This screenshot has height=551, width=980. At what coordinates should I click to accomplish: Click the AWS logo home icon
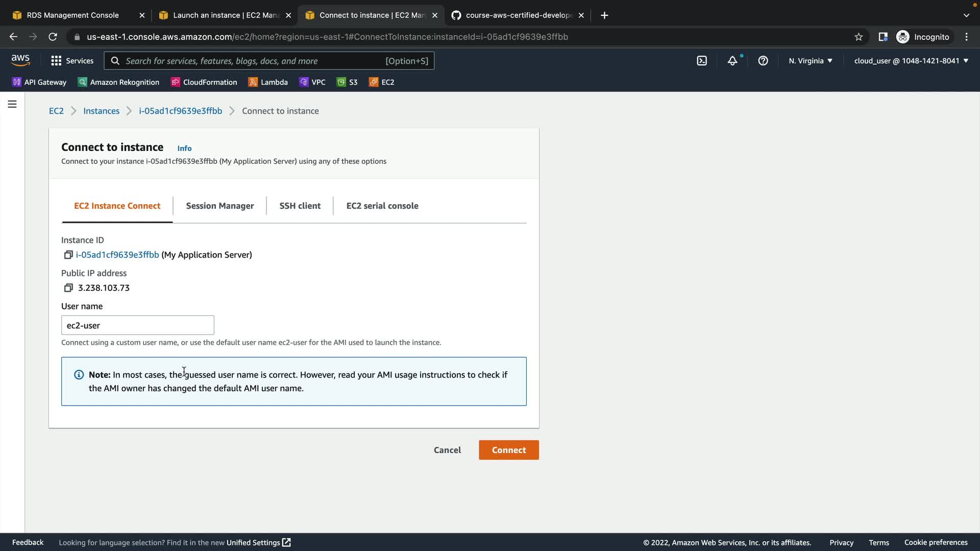(x=20, y=60)
